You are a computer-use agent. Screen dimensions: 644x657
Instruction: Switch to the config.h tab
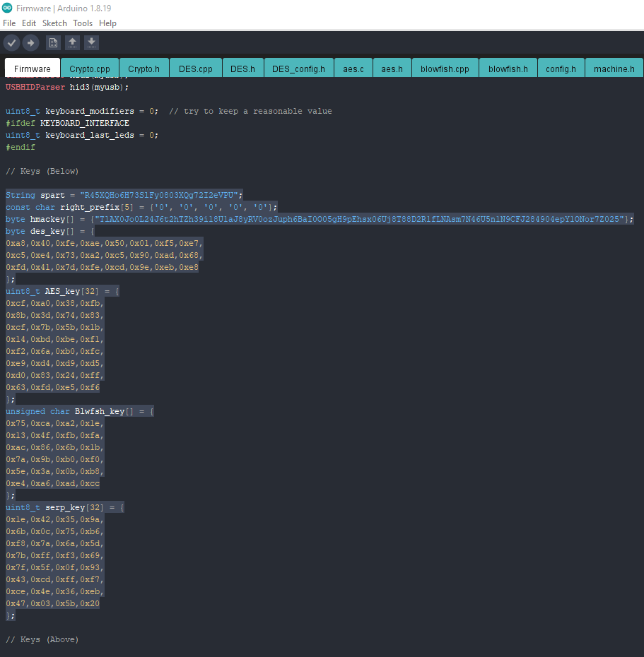pos(561,69)
